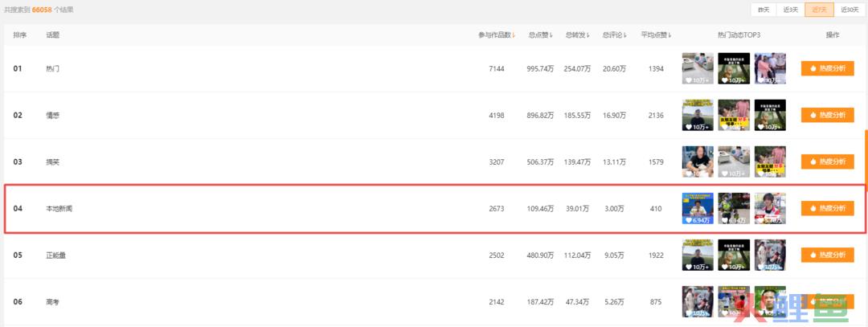Sort by 总点赞 column header
This screenshot has height=327, width=868.
coord(541,35)
